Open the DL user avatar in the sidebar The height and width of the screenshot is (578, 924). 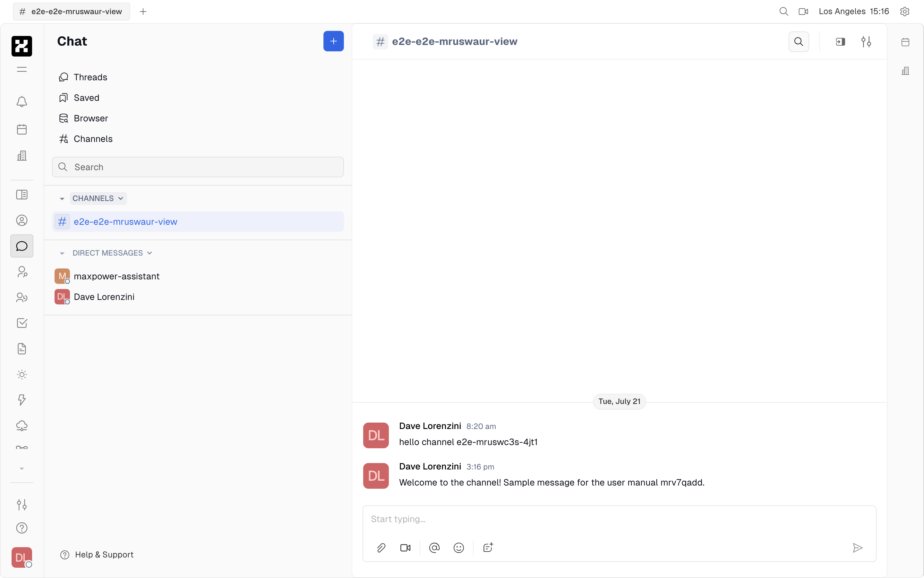(22, 557)
